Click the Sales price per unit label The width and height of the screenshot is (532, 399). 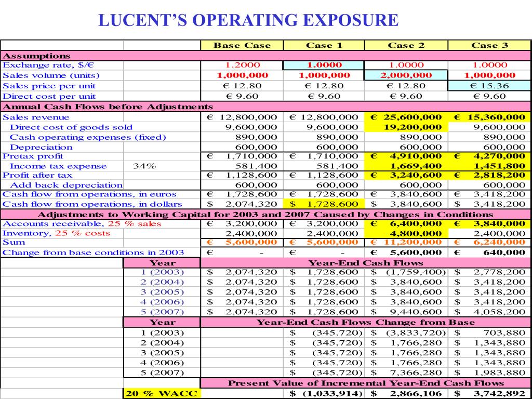pyautogui.click(x=49, y=86)
